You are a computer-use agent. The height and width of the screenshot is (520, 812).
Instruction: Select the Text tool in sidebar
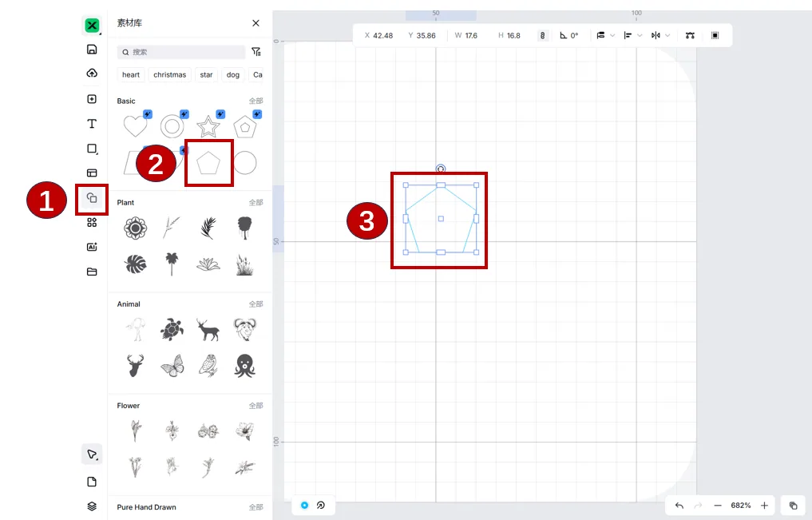coord(92,124)
